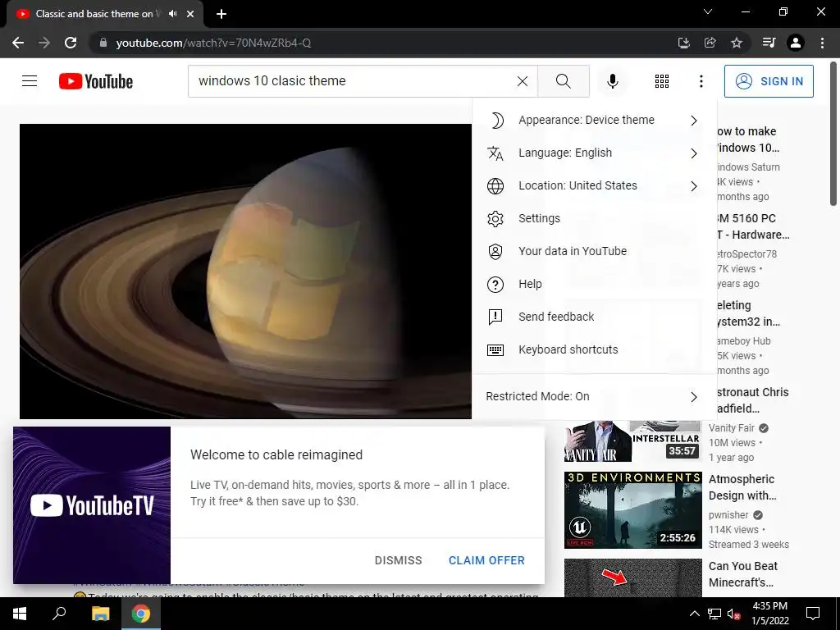Bookmark this tab with star icon
Image resolution: width=840 pixels, height=630 pixels.
click(x=737, y=43)
